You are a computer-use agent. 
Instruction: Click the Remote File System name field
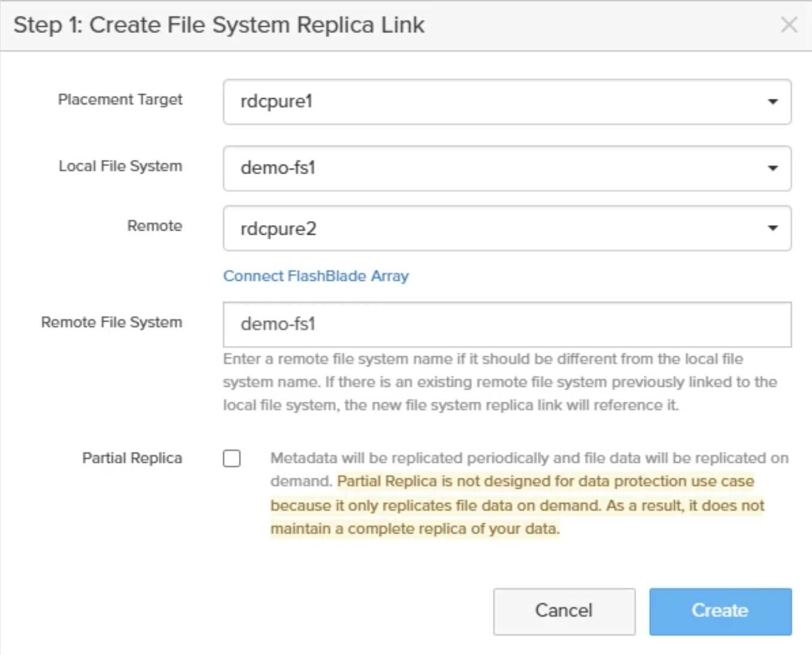click(506, 324)
